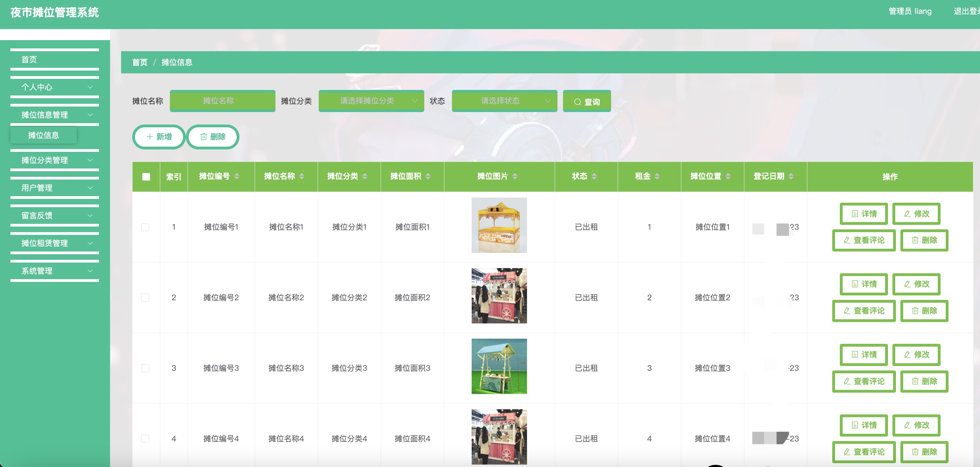Viewport: 980px width, 467px height.
Task: Click cell 摊位编号1
Action: [x=221, y=227]
